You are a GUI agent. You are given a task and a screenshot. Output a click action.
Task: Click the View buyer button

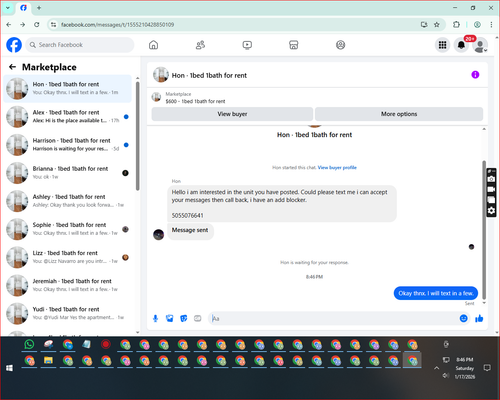232,114
